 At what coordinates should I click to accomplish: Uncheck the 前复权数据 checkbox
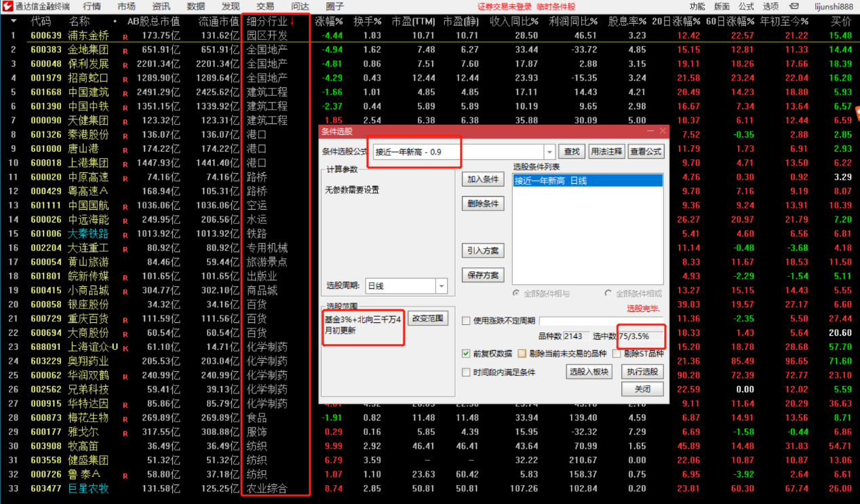[x=465, y=353]
